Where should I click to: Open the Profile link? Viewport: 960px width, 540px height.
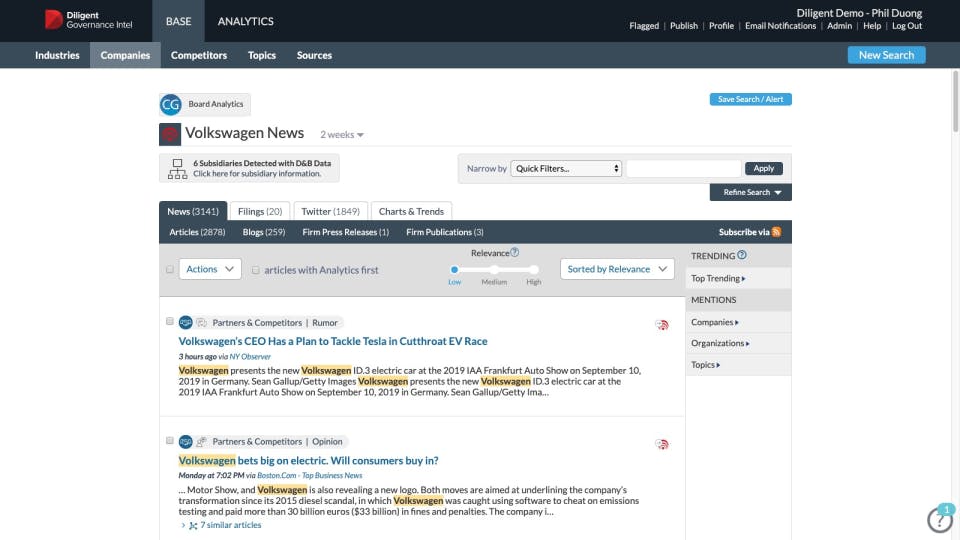721,26
